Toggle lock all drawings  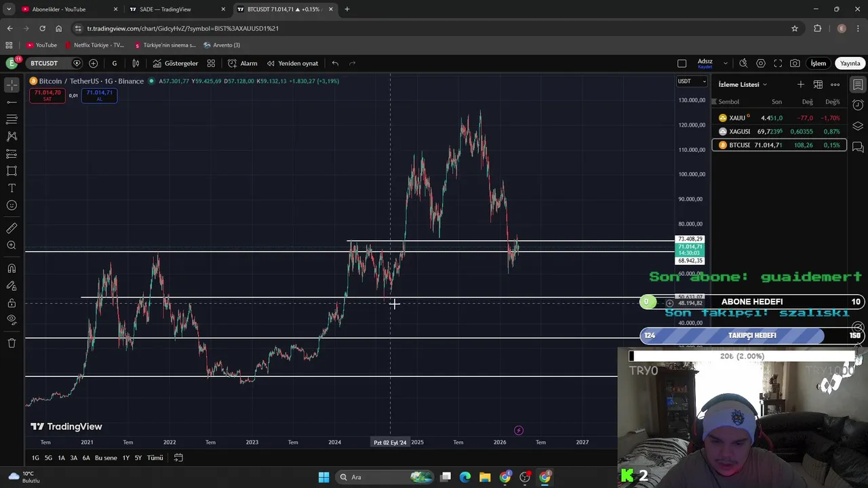[12, 303]
